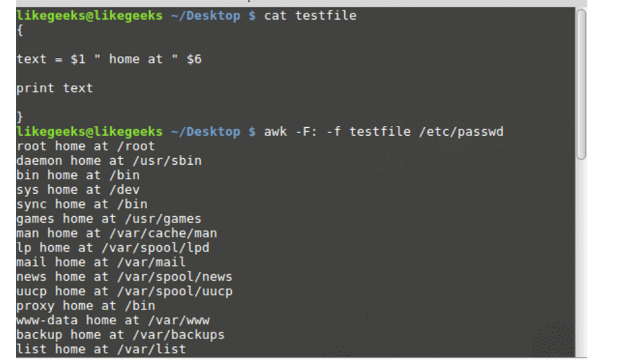Click the 'sys home at /dev' line
This screenshot has height=364, width=622.
[x=78, y=189]
